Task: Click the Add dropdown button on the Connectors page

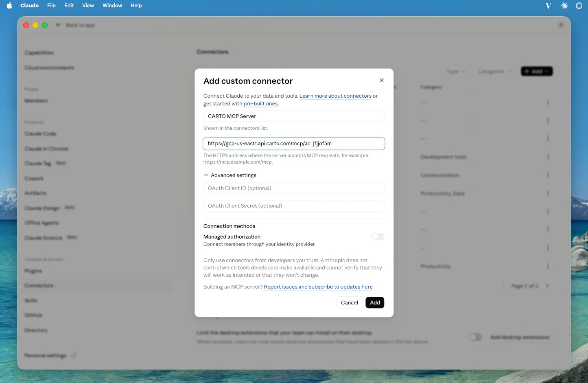Action: point(537,72)
